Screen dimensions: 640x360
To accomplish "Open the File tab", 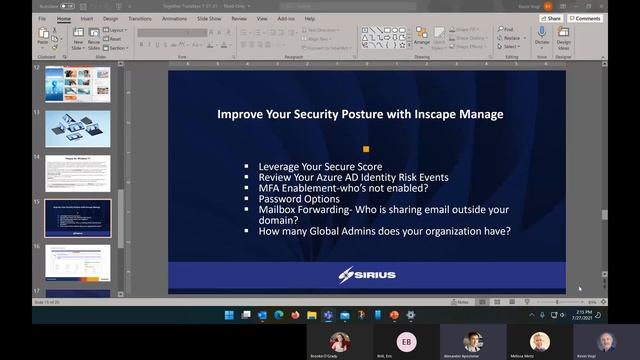I will [42, 19].
